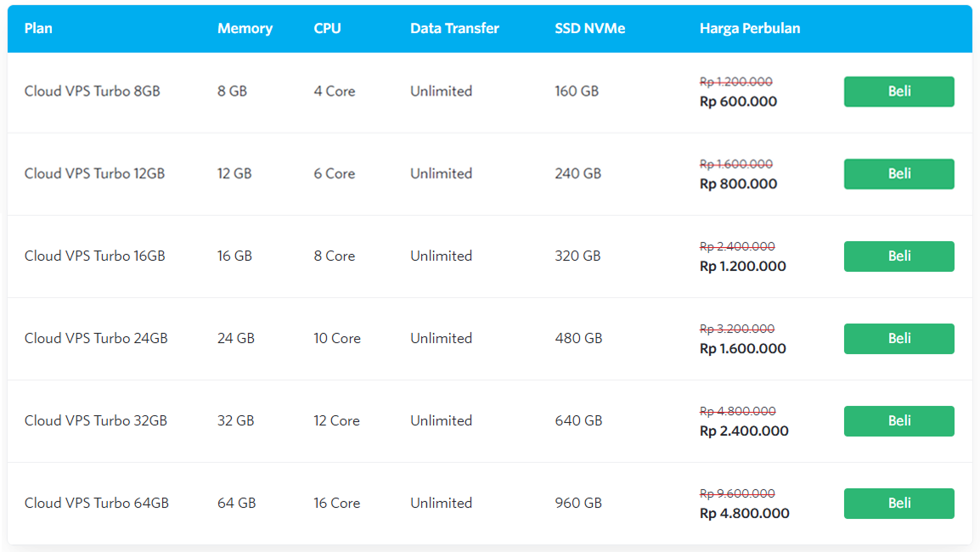
Task: Click Beli for Cloud VPS Turbo 8GB
Action: pos(898,92)
